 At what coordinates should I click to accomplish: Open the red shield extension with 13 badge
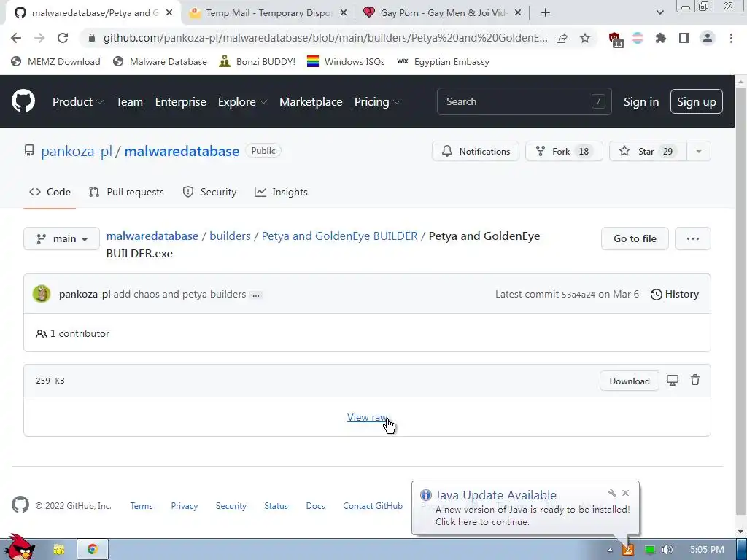click(616, 39)
